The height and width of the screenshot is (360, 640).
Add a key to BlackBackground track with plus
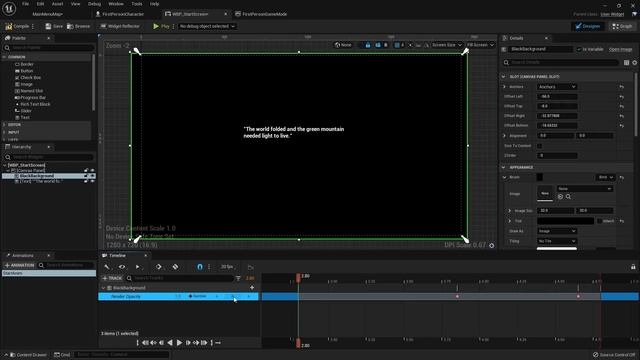[x=252, y=288]
